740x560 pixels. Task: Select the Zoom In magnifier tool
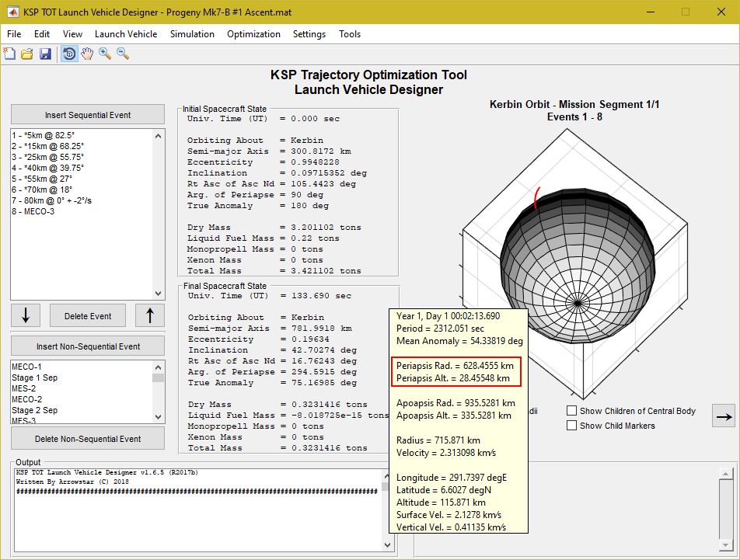pos(105,54)
